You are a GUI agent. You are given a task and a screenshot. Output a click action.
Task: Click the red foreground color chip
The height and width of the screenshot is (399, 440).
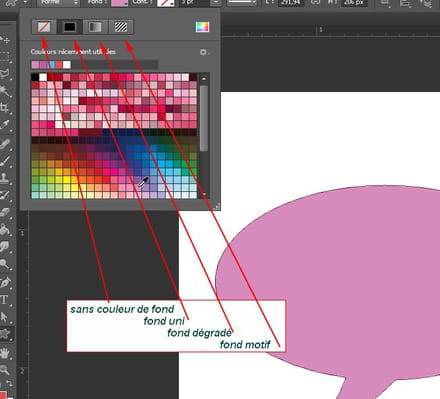click(x=3, y=394)
